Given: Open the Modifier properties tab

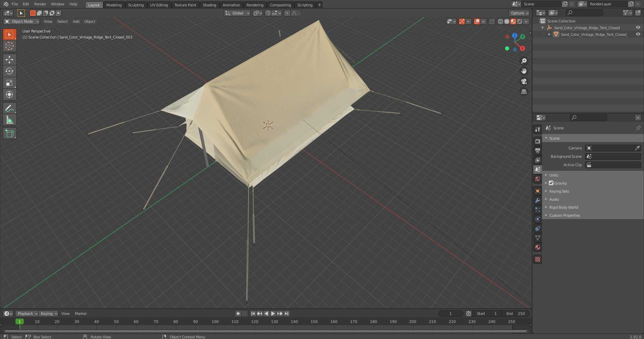Looking at the screenshot, I should pos(538,200).
